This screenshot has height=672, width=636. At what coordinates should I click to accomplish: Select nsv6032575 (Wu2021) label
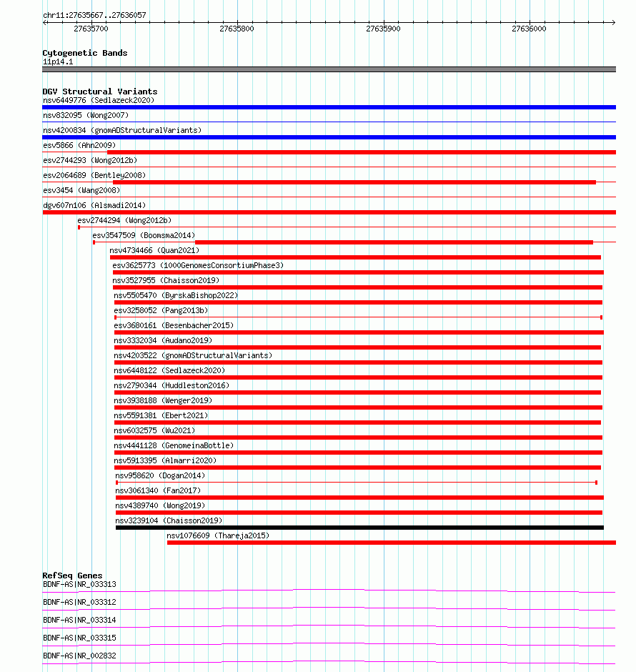coord(154,430)
